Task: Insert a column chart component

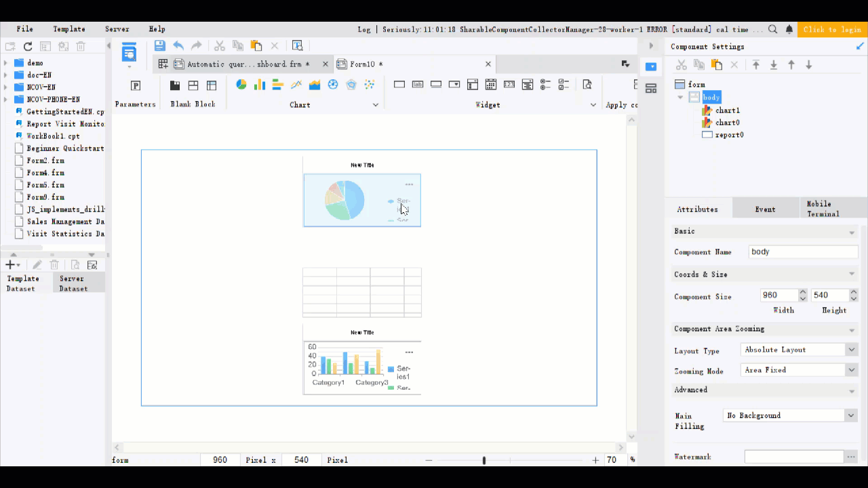Action: coord(260,85)
